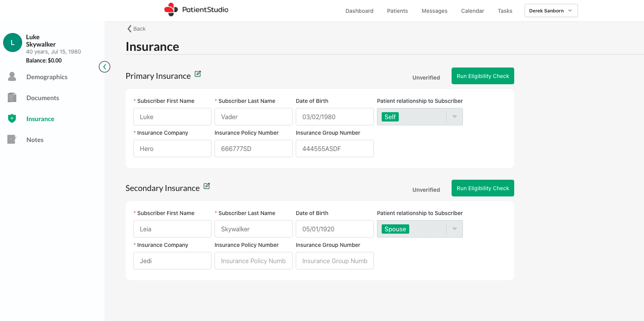Click Secondary Subscriber First Name field Leia
The width and height of the screenshot is (644, 321).
coord(172,229)
